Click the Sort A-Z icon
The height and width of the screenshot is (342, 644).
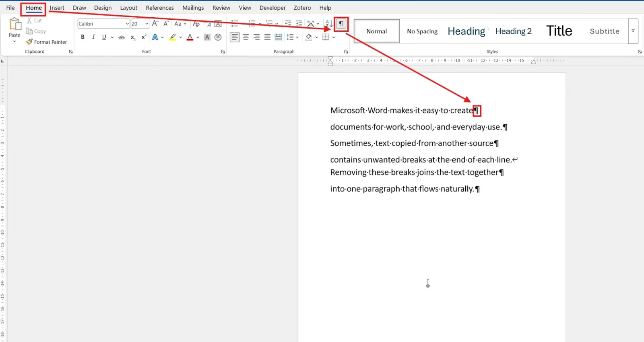(x=329, y=24)
